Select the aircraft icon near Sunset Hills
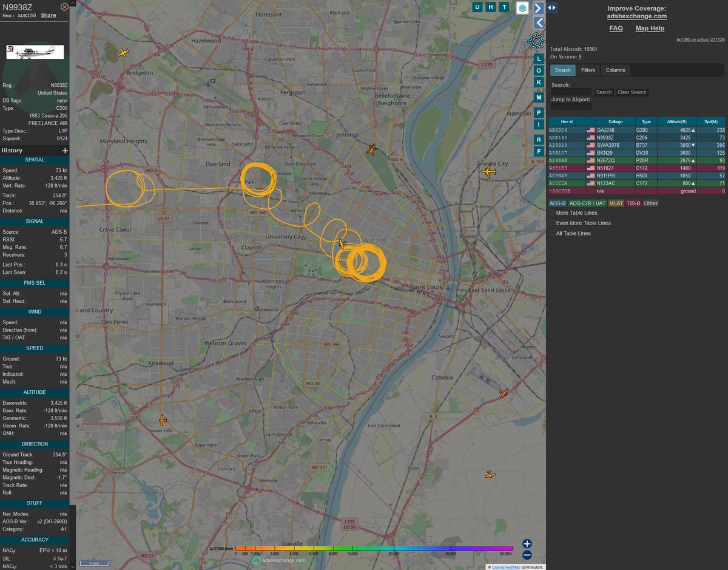 pyautogui.click(x=163, y=420)
